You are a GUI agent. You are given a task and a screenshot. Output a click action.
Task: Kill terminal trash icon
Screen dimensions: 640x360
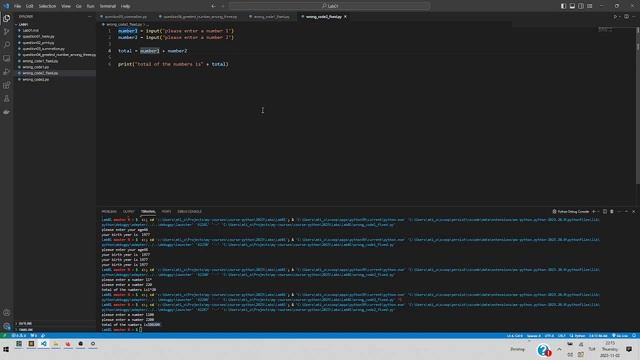point(611,211)
